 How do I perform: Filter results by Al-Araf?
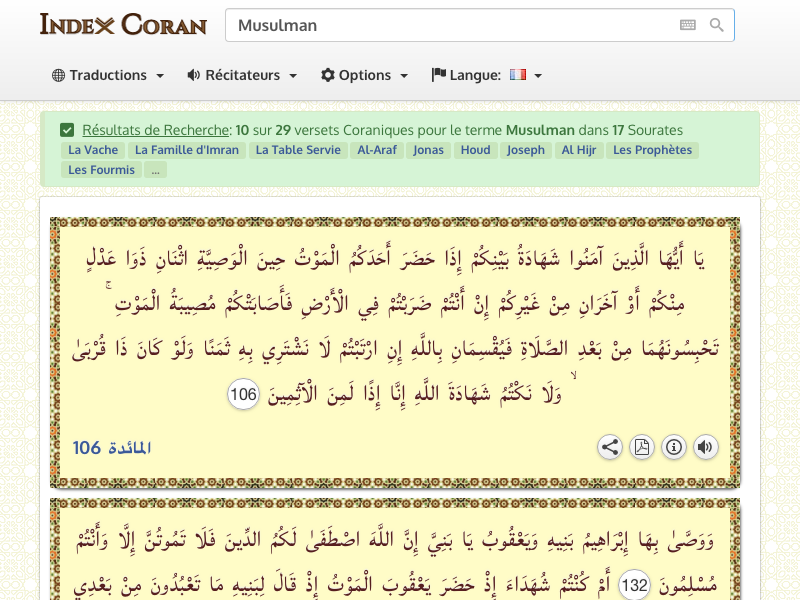click(377, 150)
